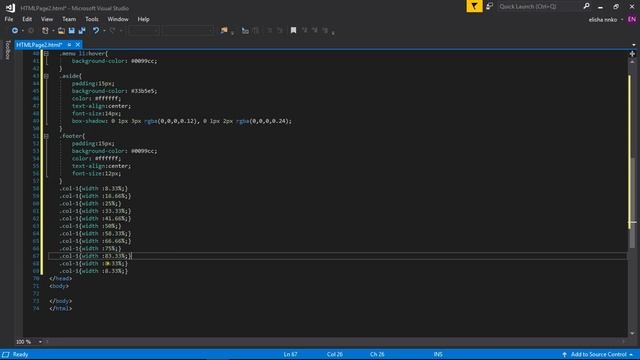The image size is (640, 360).
Task: Collapse the .menu li:hover code block
Action: point(46,53)
